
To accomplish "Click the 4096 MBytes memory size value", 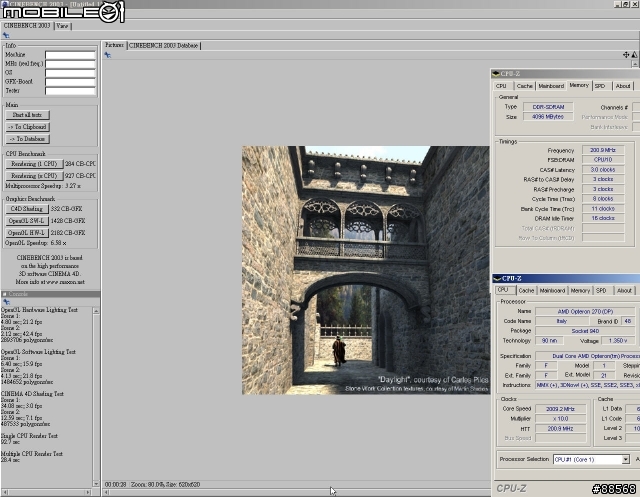I will [x=548, y=117].
